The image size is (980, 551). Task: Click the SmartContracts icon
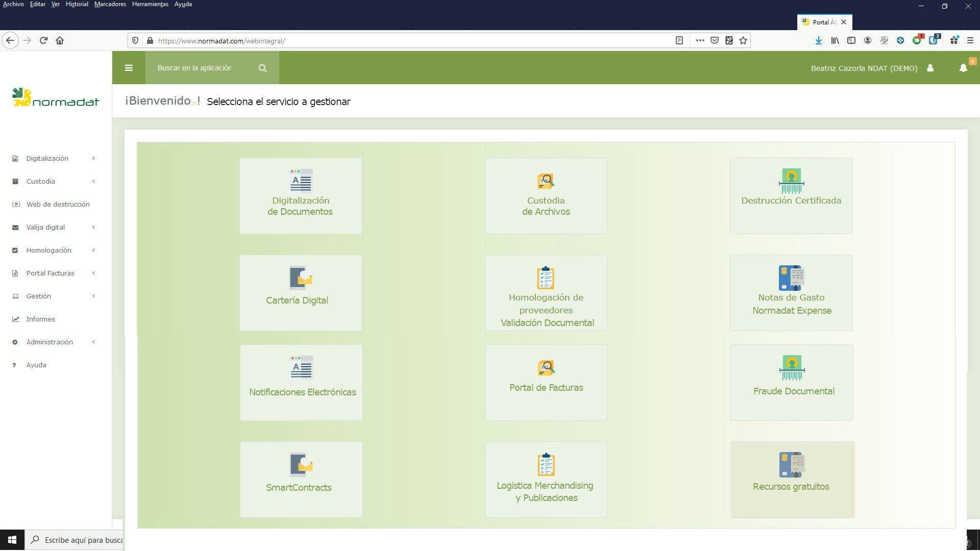coord(301,465)
